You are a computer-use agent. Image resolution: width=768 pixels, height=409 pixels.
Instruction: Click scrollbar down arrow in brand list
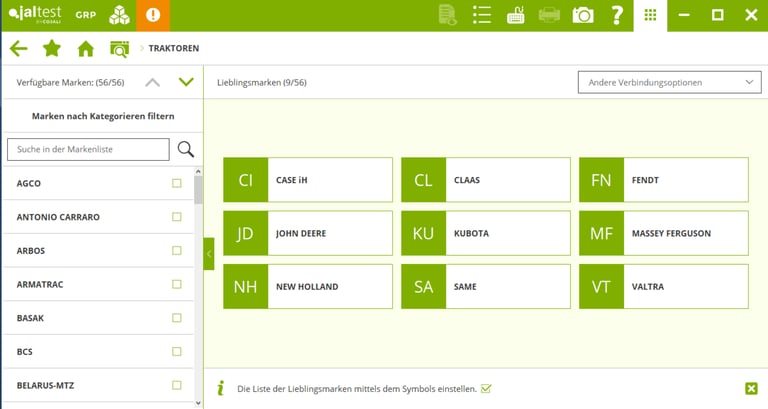(x=198, y=403)
